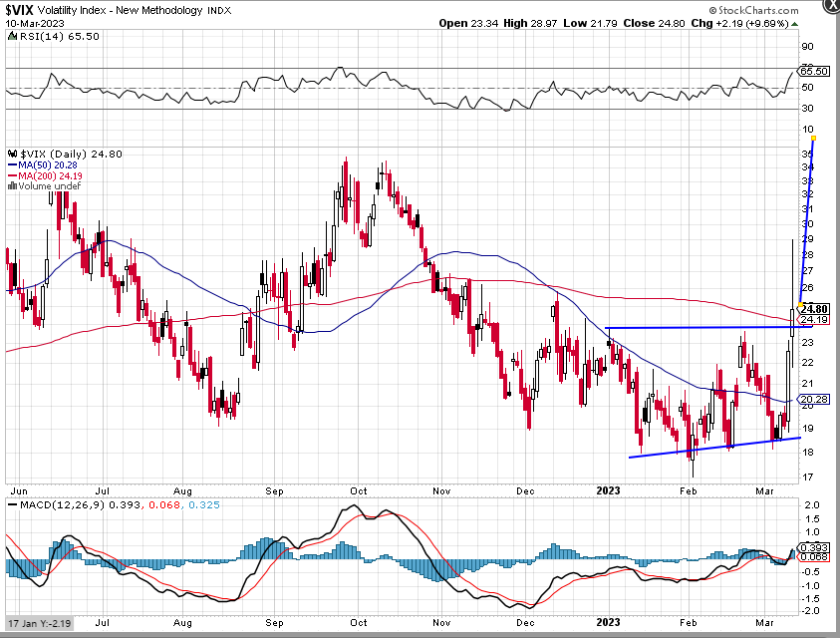Click the 'Jun' label under price chart
The width and height of the screenshot is (840, 638).
(19, 491)
